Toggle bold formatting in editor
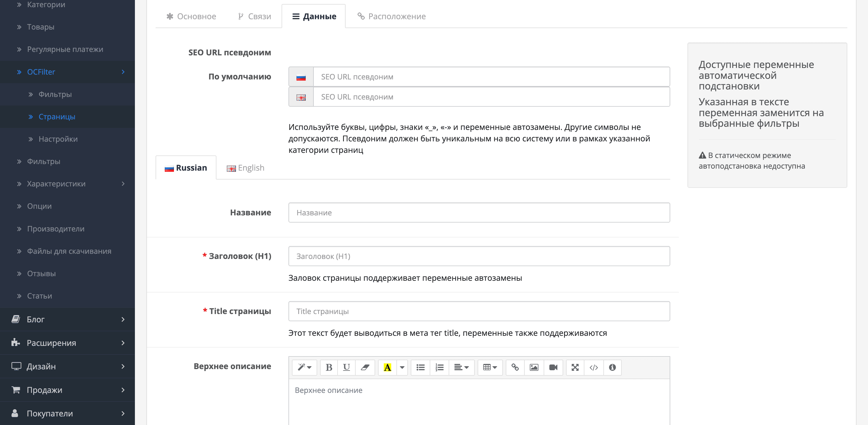Viewport: 868px width, 425px height. coord(329,367)
